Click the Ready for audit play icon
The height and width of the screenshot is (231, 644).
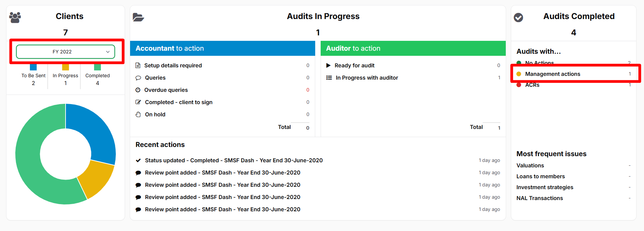[x=328, y=65]
